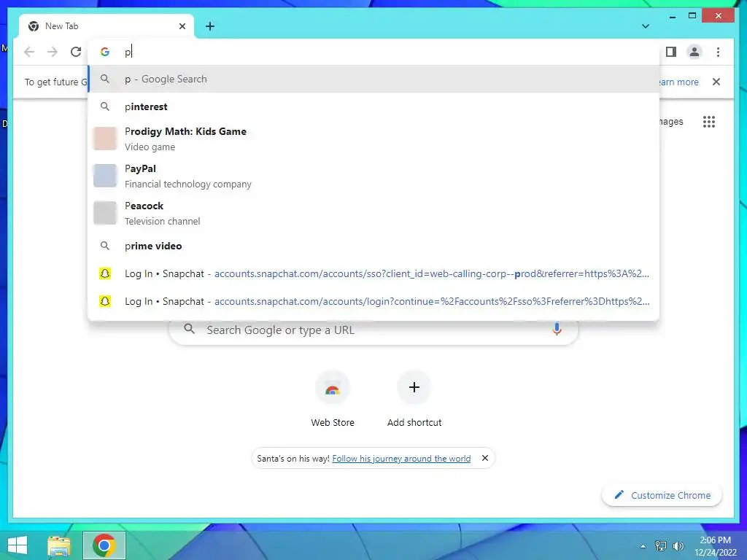This screenshot has height=560, width=747.
Task: Click the Images link on the Google page
Action: pos(671,122)
